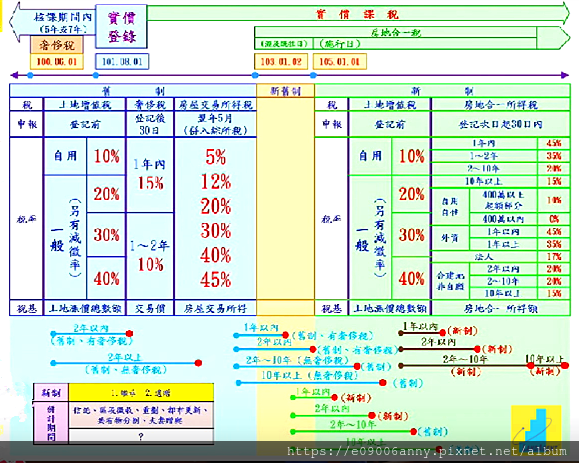579x463 pixels.
Task: Click the 2年~10年（無奢侈稅）blue line label
Action: tap(297, 360)
